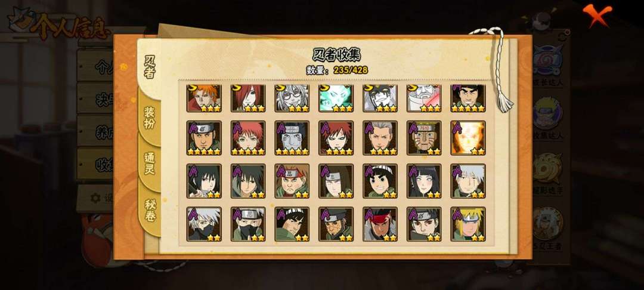The image size is (644, 290).
Task: Open Hinata dark-haired A-rank card
Action: [x=424, y=181]
